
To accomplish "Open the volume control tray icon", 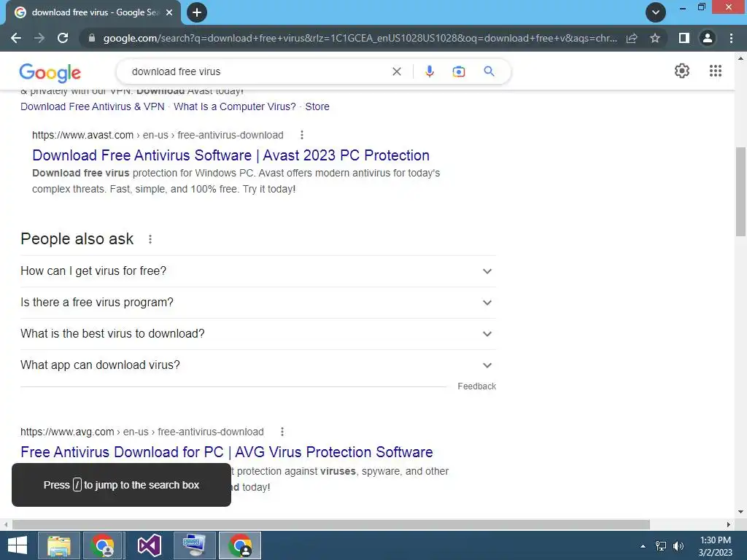I will [678, 546].
